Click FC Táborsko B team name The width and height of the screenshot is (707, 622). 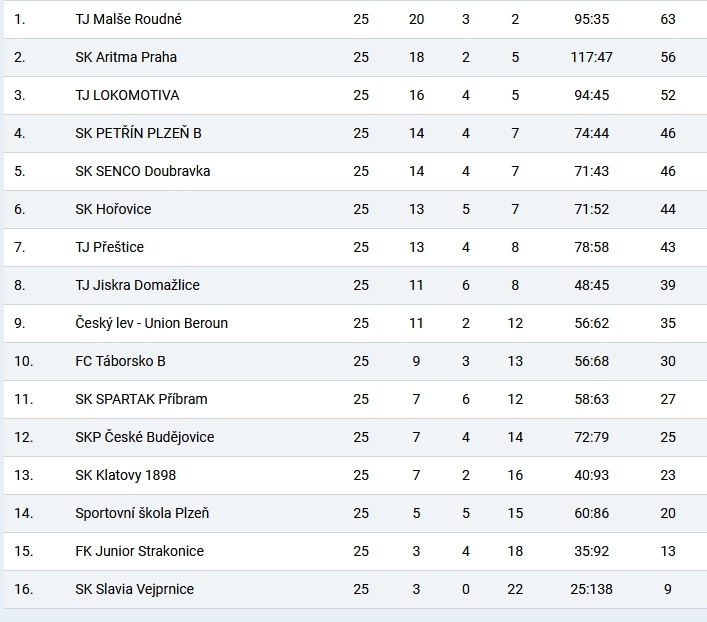click(x=120, y=361)
